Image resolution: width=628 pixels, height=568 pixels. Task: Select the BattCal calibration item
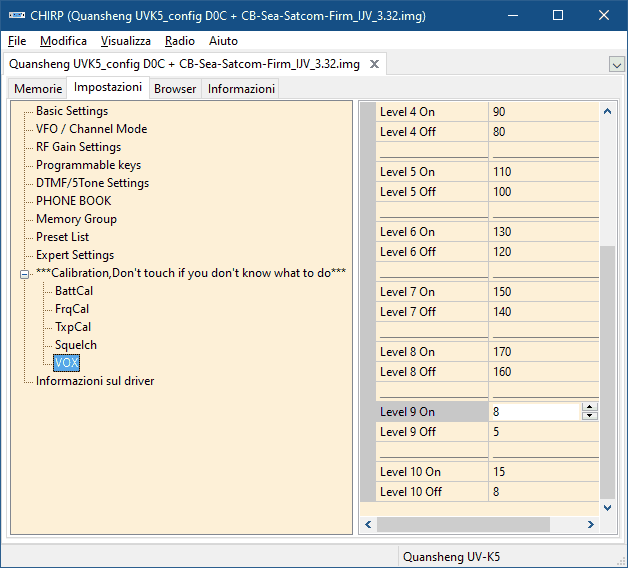[74, 291]
